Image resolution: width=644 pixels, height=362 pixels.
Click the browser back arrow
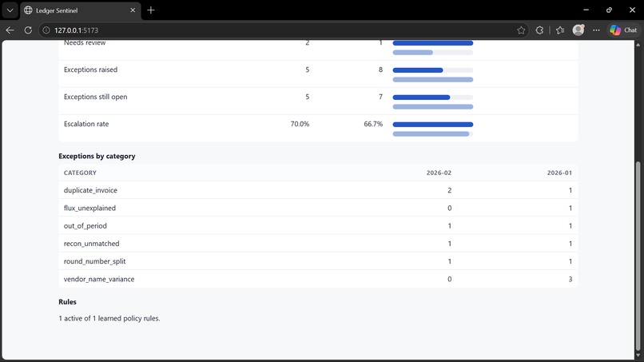tap(10, 30)
